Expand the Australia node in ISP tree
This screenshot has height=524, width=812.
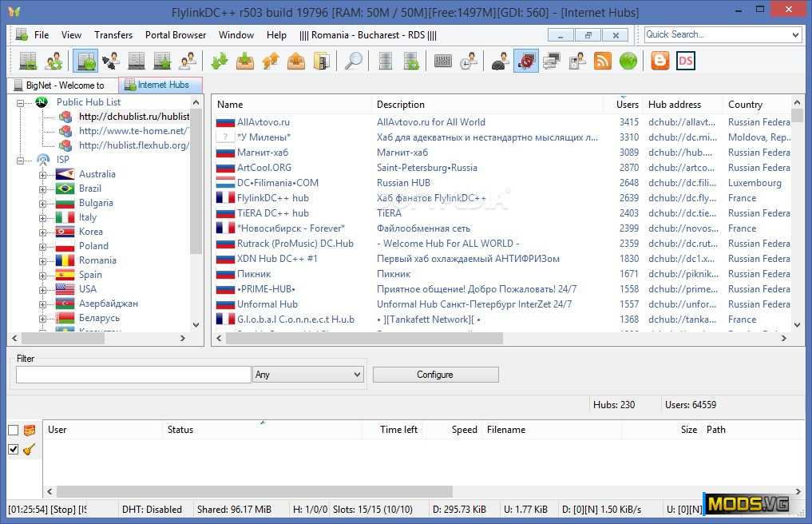(x=43, y=174)
